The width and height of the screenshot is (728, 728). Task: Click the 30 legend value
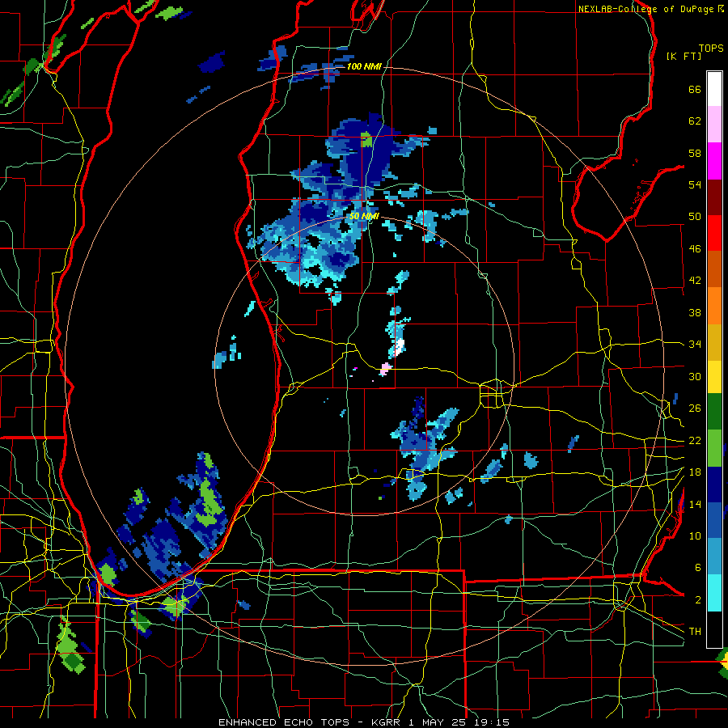click(x=695, y=376)
